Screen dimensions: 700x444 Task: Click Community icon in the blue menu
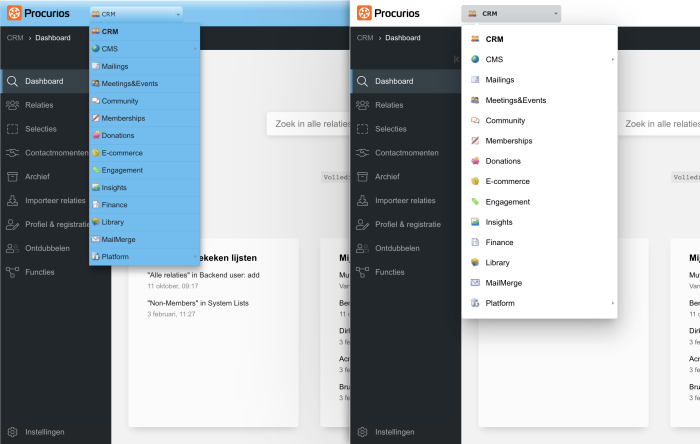pos(96,101)
